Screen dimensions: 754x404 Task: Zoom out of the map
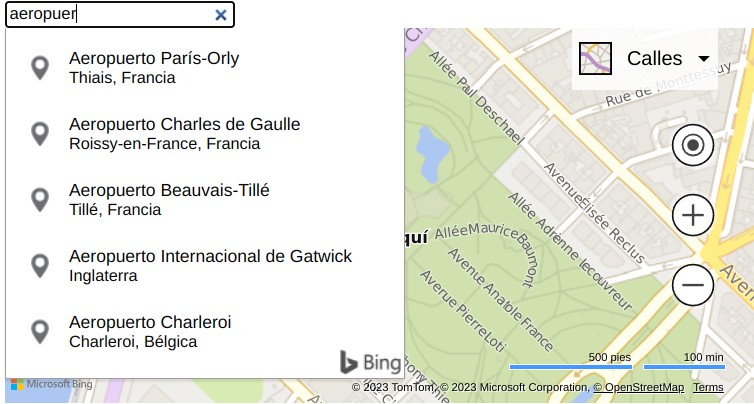click(x=693, y=286)
